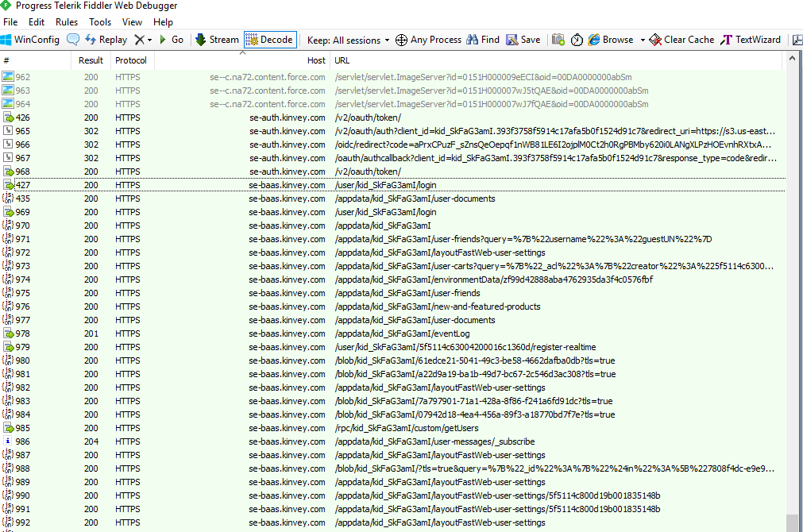
Task: Click new-and-featured-products URL in session 976
Action: pos(438,306)
